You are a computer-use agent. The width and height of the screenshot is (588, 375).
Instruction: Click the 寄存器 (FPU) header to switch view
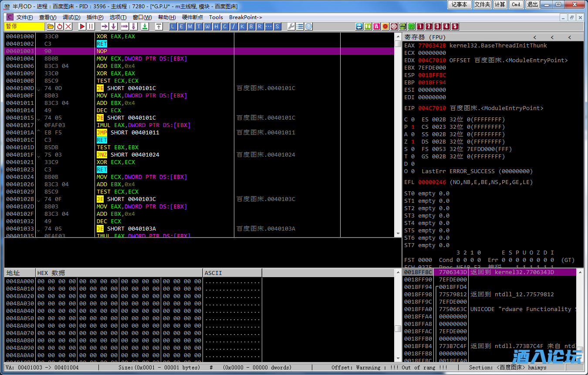[x=426, y=37]
